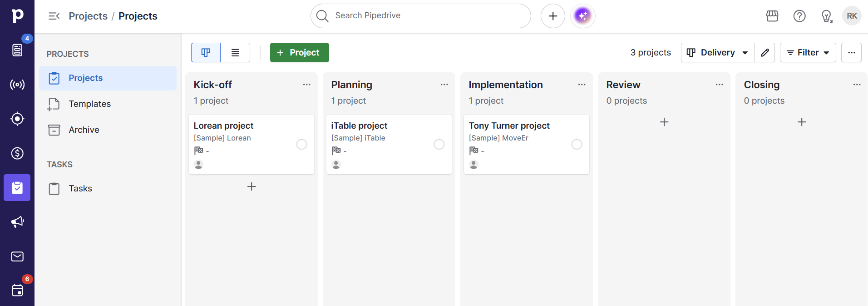Open Kick-off column options menu
The image size is (868, 306).
[x=307, y=85]
